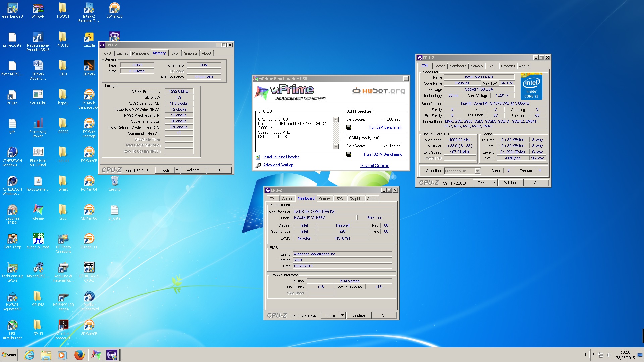Launch Core Temp shortcut
The width and height of the screenshot is (644, 362).
12,241
